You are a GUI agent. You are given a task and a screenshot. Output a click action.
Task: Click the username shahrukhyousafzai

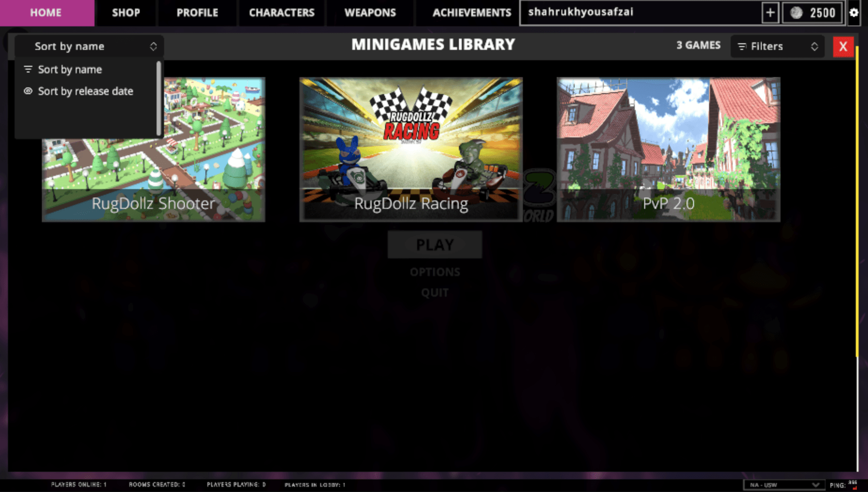coord(581,12)
